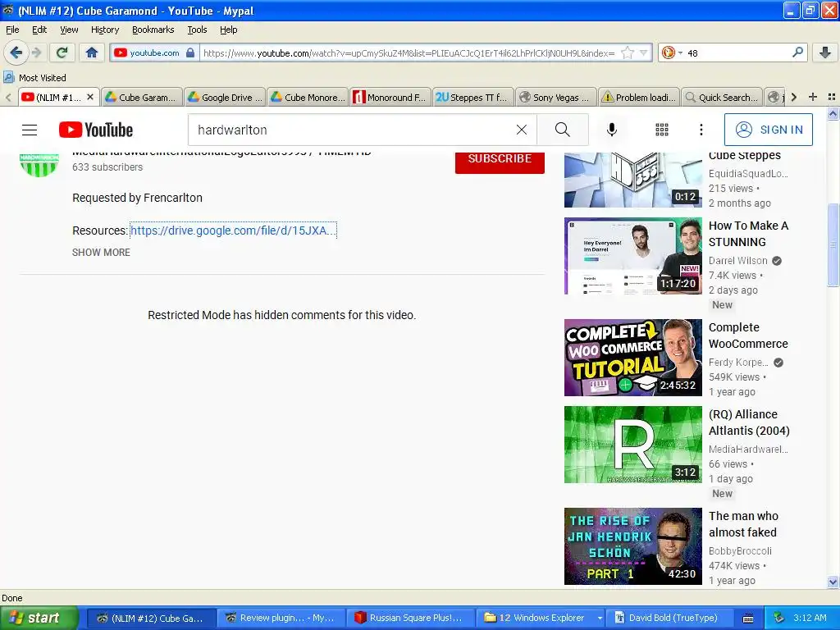
Task: Open the Tools menu
Action: pyautogui.click(x=197, y=30)
